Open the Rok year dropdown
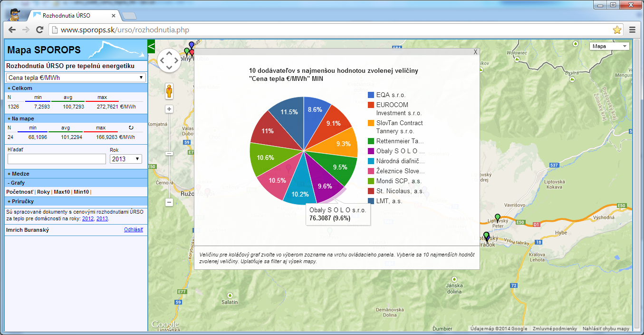 [126, 159]
